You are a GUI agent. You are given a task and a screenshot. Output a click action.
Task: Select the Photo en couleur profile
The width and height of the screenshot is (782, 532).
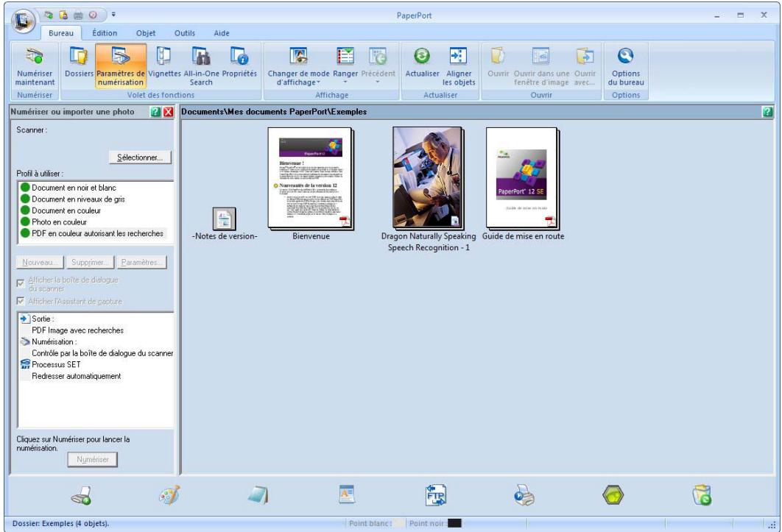point(59,222)
